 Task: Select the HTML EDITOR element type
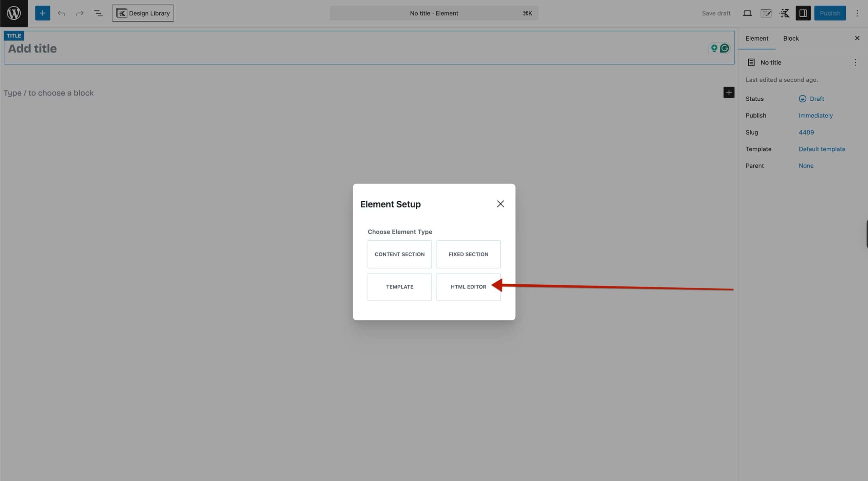(x=468, y=286)
